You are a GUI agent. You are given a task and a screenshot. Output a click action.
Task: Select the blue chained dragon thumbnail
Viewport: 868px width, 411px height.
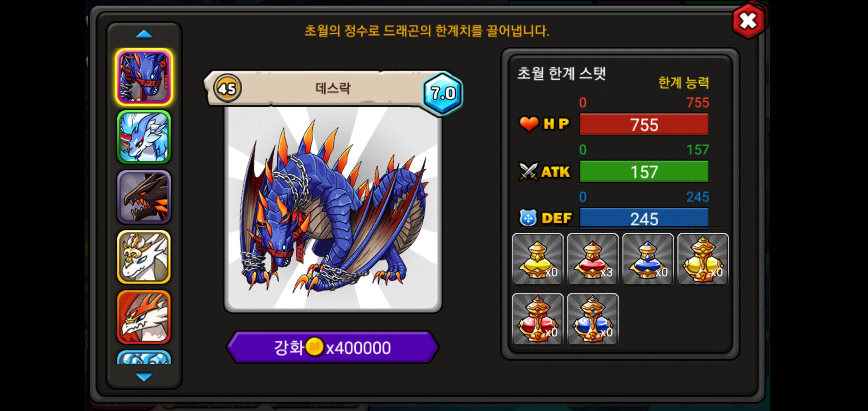[144, 77]
